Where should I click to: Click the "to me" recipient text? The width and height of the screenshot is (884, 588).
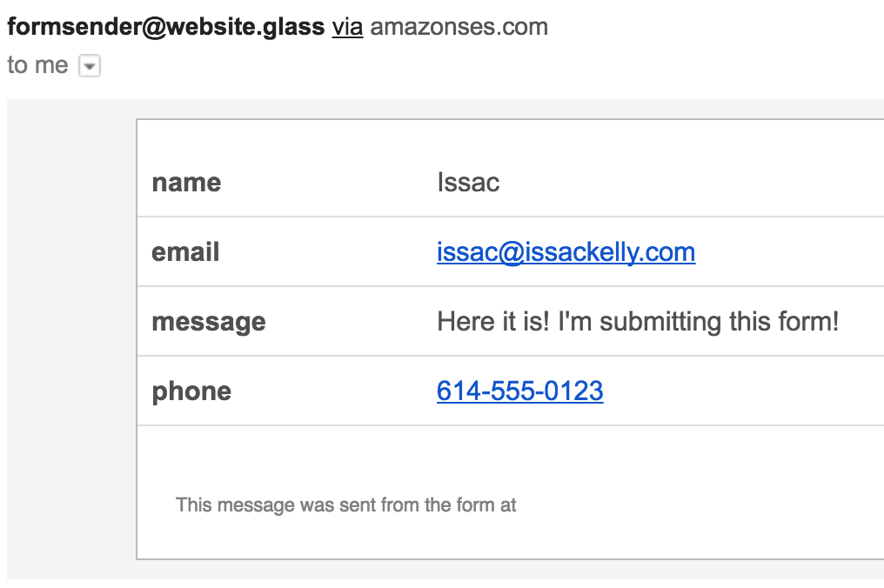37,65
